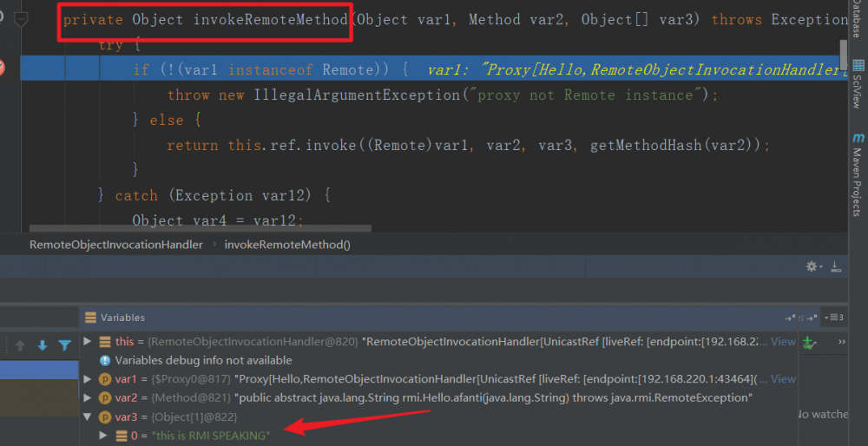Click the var2 parameter 'p' icon
Viewport: 868px width, 446px height.
tap(105, 398)
